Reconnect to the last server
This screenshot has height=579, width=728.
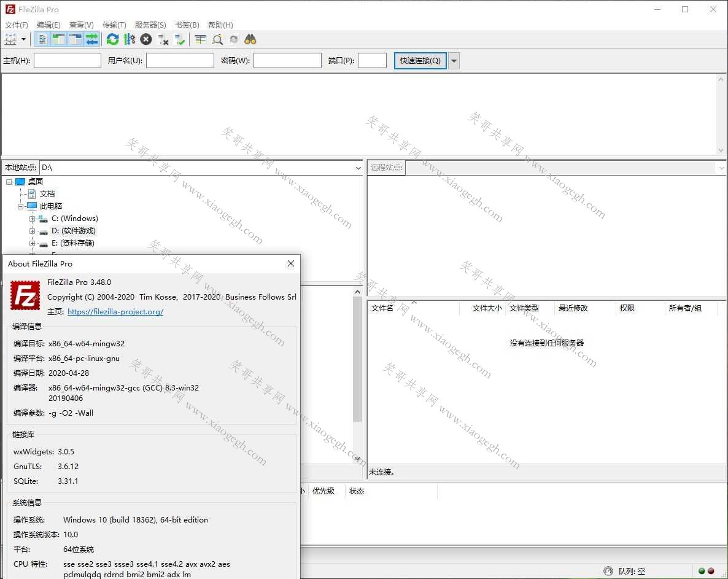point(180,39)
